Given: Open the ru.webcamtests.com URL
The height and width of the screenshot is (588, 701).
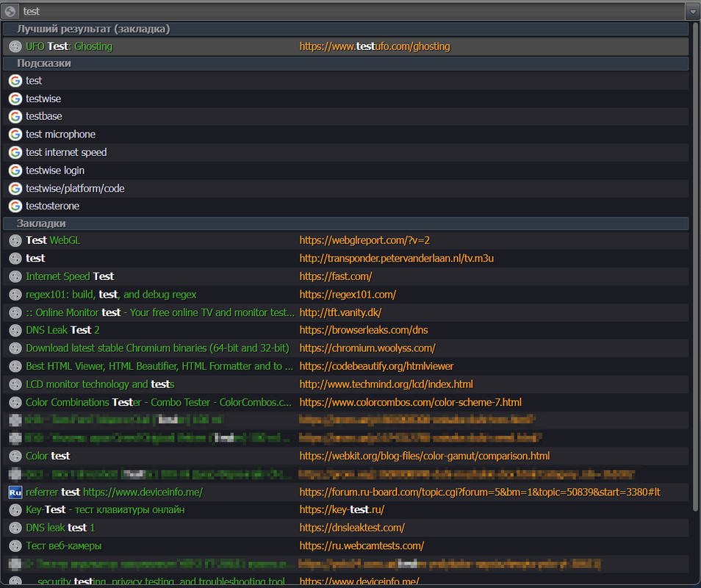Looking at the screenshot, I should pyautogui.click(x=362, y=546).
